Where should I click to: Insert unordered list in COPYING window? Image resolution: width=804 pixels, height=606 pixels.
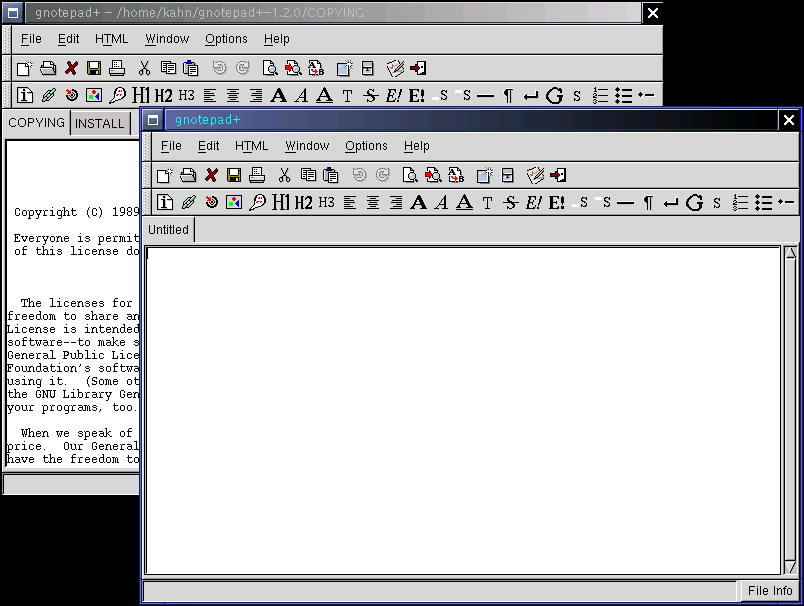624,95
